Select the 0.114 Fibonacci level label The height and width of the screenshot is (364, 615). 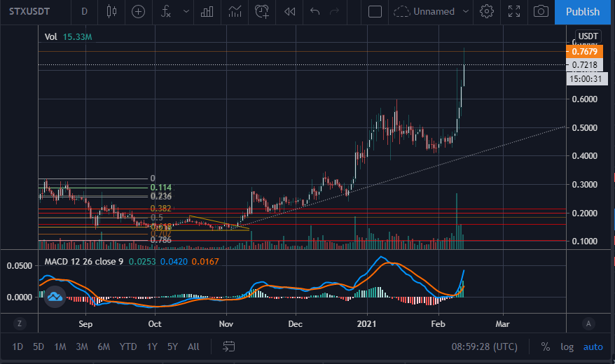click(161, 188)
